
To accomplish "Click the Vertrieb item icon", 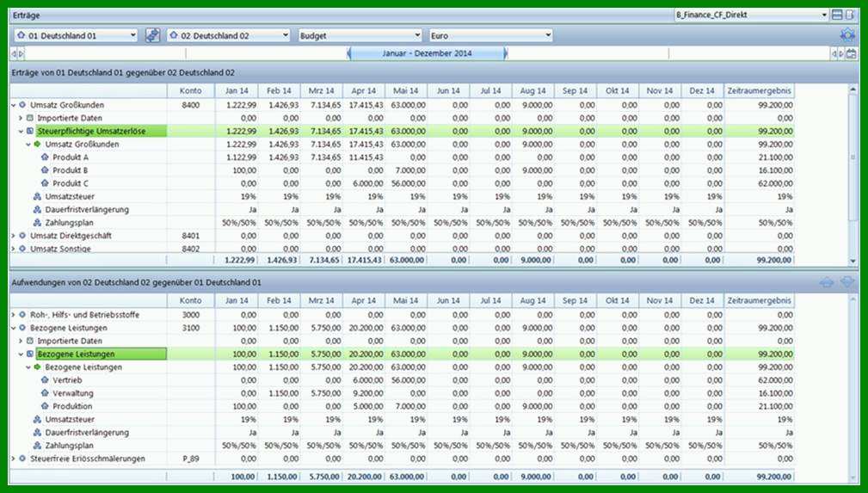I will (45, 380).
